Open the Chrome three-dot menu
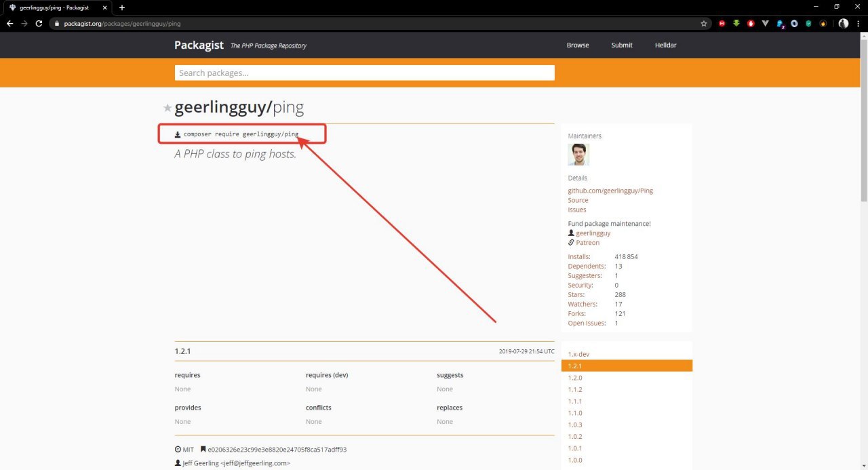 pos(859,23)
